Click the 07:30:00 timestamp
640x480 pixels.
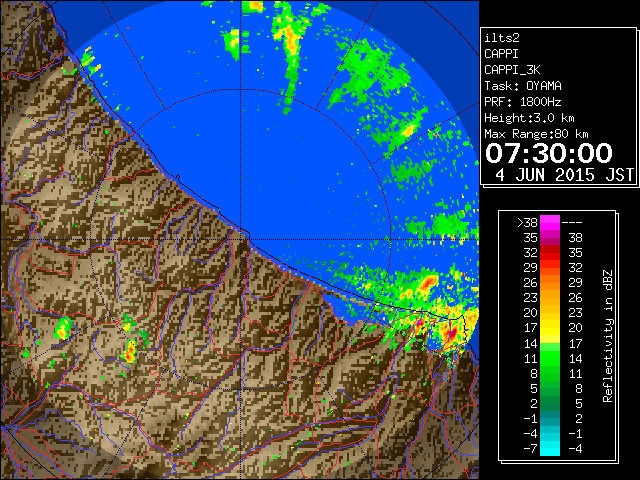point(549,153)
